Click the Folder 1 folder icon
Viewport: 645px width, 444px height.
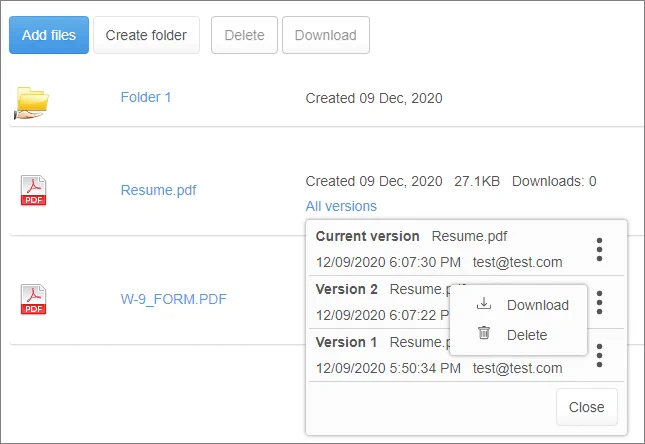click(32, 103)
